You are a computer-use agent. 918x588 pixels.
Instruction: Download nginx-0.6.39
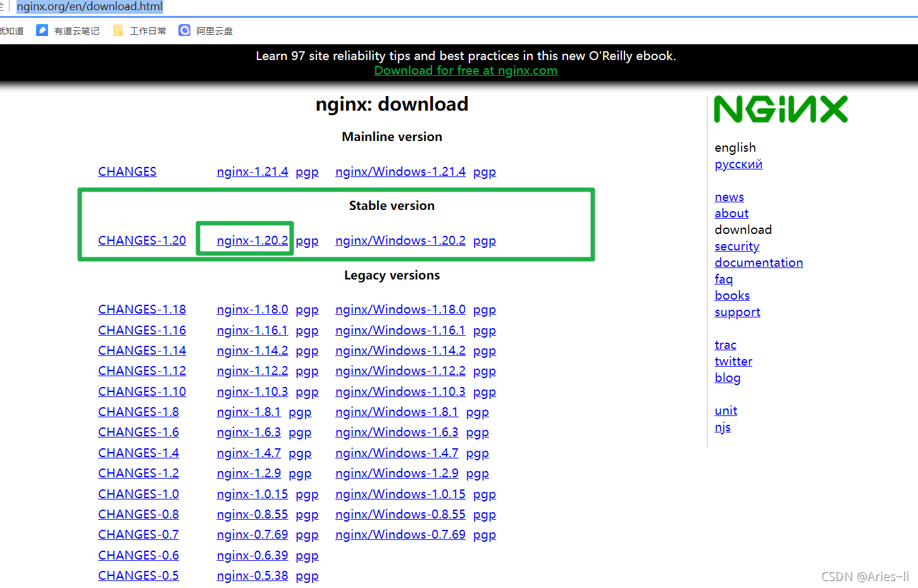(x=252, y=555)
